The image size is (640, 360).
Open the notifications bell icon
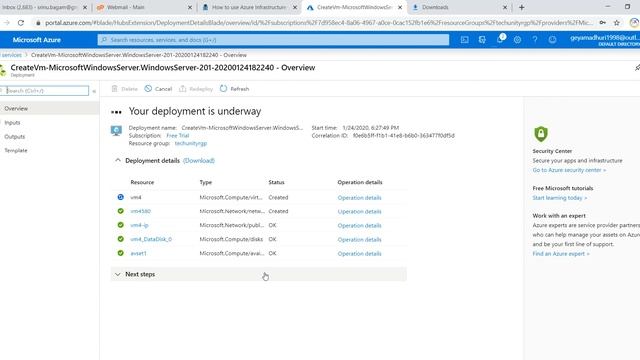500,39
